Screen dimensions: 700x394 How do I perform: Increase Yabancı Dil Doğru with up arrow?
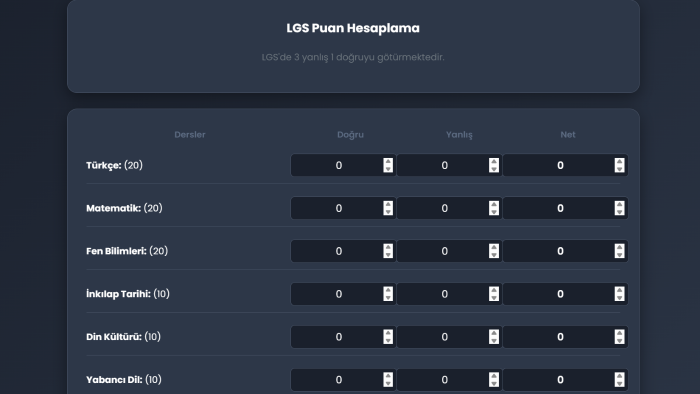pyautogui.click(x=388, y=376)
